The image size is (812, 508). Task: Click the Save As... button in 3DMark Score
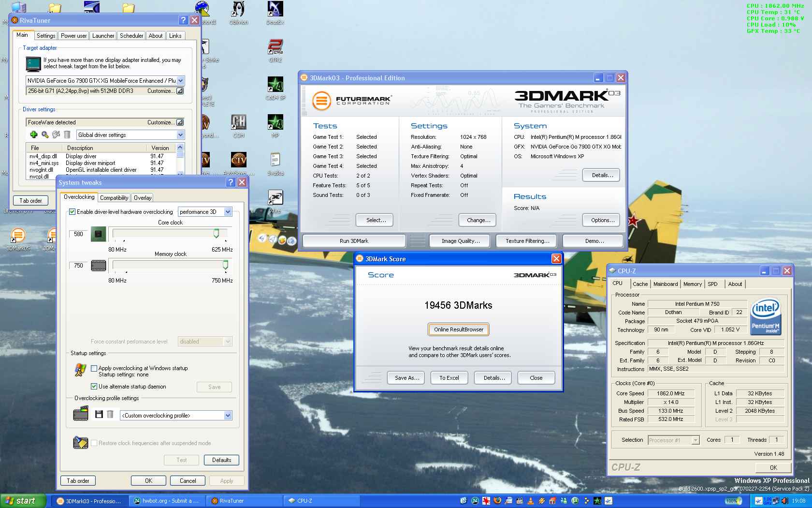[x=406, y=378]
